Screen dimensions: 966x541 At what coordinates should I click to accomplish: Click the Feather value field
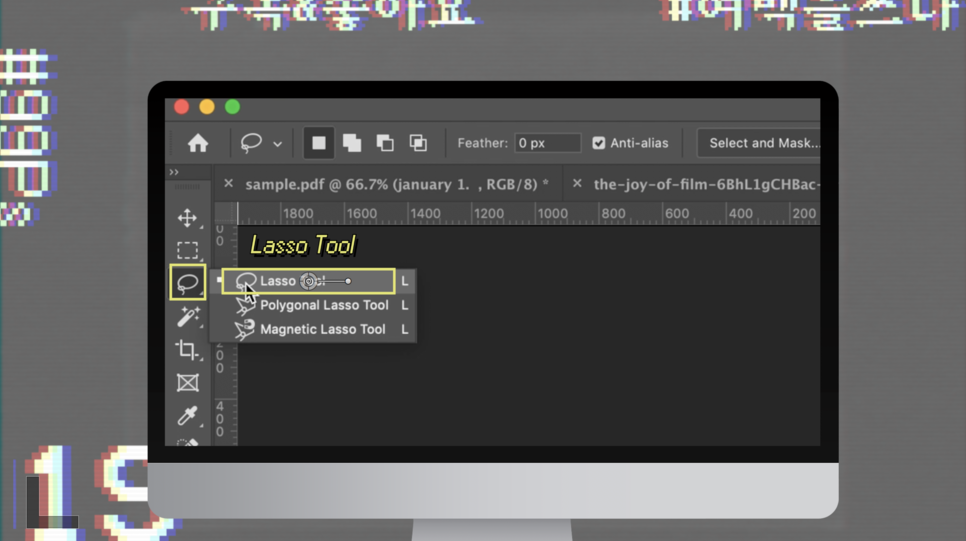click(547, 143)
